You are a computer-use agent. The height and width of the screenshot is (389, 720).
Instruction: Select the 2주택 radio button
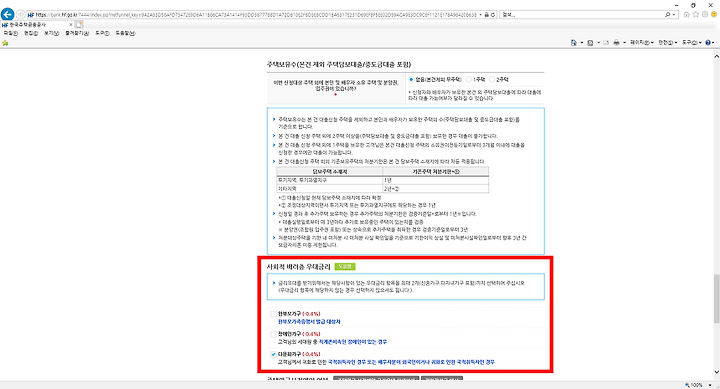click(492, 79)
